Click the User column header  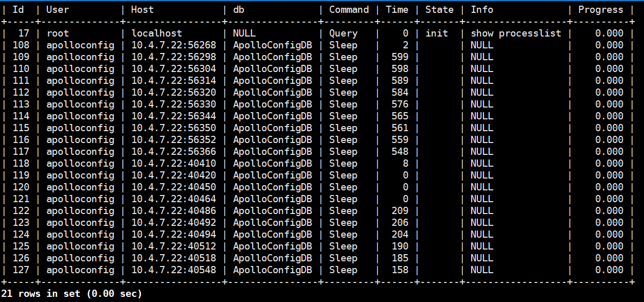pyautogui.click(x=57, y=10)
